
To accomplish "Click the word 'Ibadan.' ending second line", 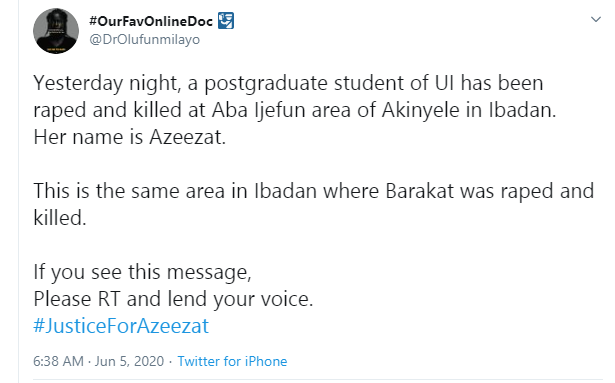I will click(x=522, y=111).
